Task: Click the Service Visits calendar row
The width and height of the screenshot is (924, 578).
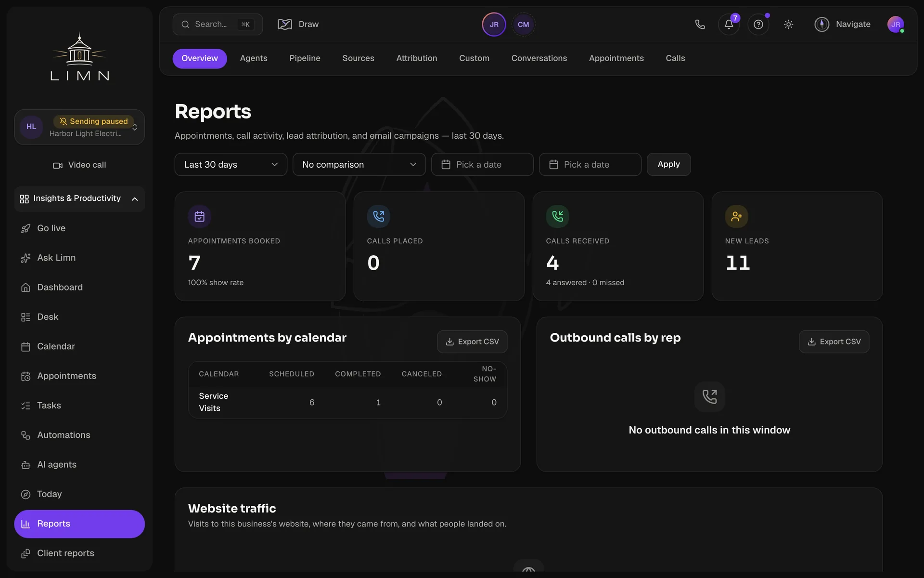Action: (x=347, y=402)
